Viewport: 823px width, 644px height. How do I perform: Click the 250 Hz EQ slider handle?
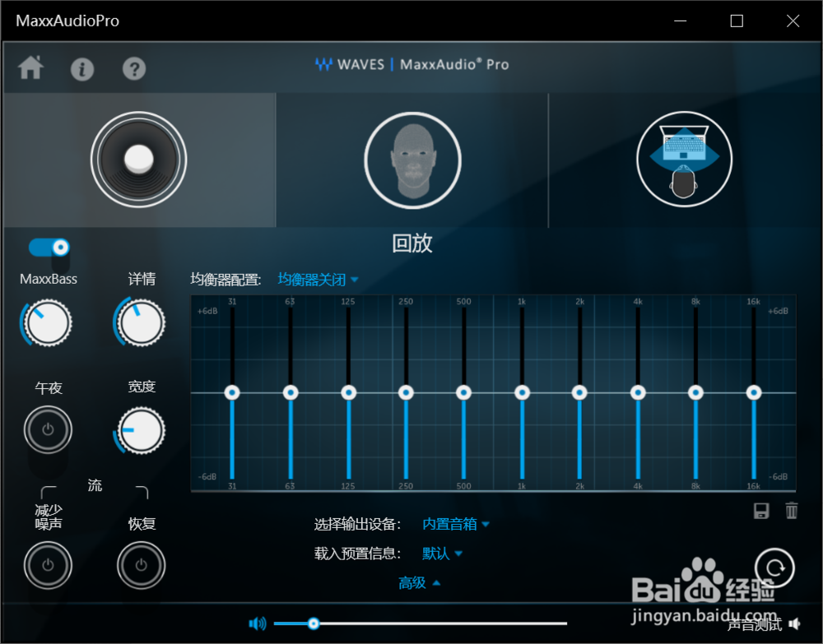pyautogui.click(x=406, y=392)
